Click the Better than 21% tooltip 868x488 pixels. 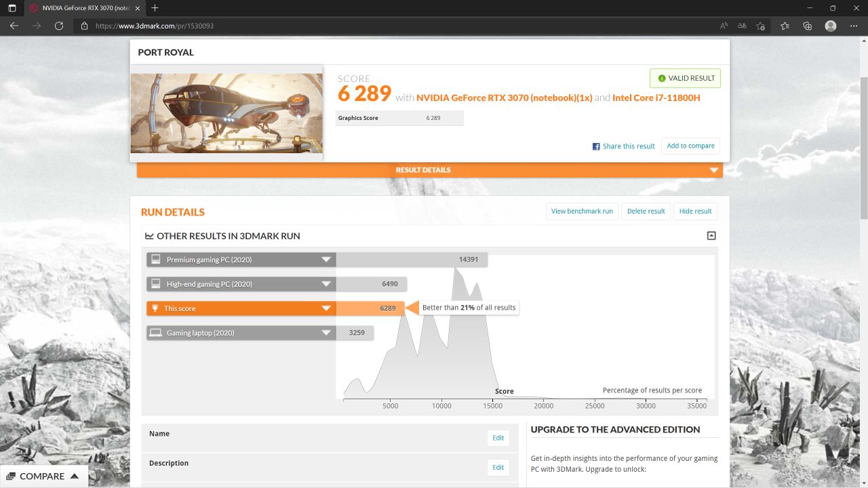point(469,308)
